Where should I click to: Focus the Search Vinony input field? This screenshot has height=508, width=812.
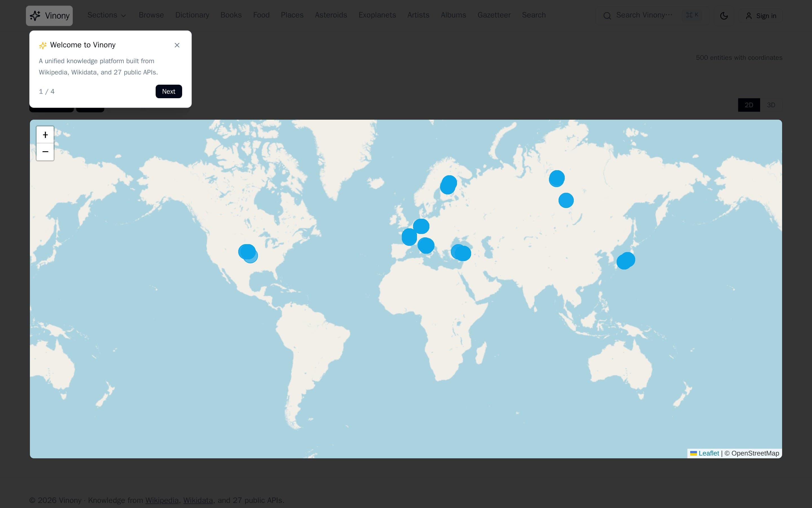pos(652,16)
